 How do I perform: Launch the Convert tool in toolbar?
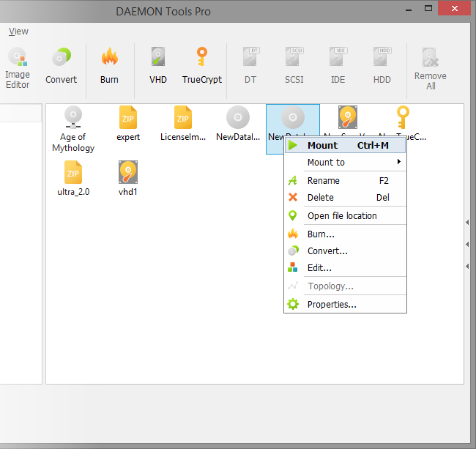click(61, 66)
